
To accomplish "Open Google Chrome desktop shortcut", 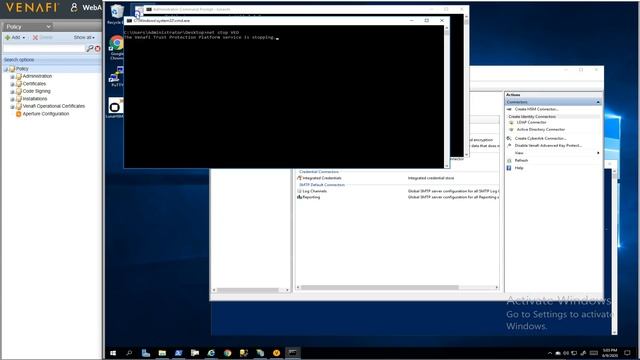I will pos(116,47).
